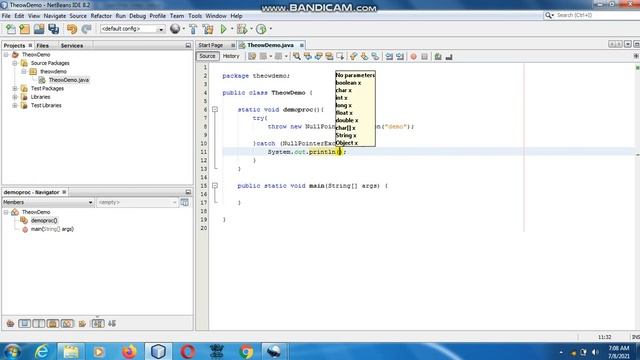Viewport: 640px width, 360px height.
Task: Click the Clean and Build Project icon
Action: point(208,29)
